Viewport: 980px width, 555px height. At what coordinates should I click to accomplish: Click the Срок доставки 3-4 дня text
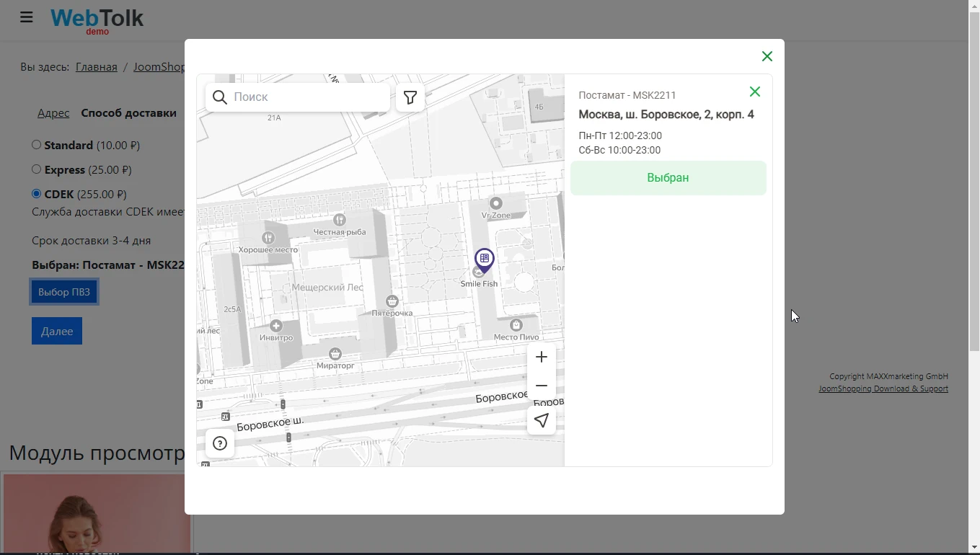coord(92,241)
